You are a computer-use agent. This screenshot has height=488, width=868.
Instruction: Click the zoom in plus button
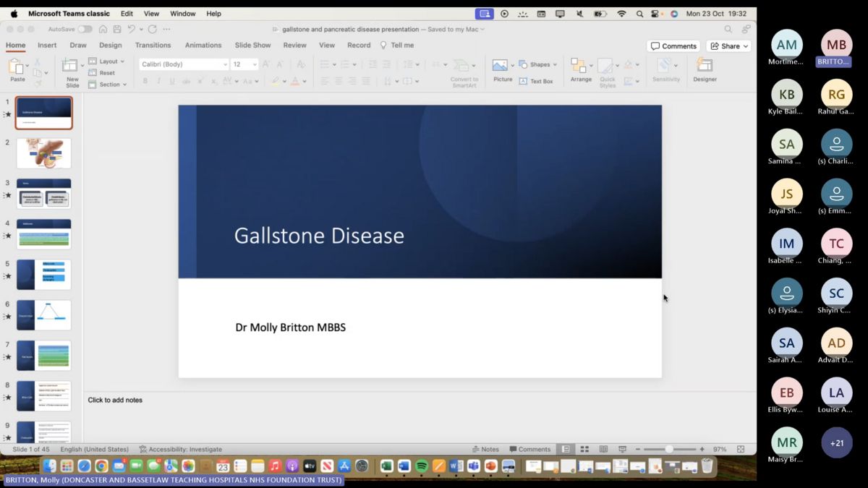click(702, 449)
